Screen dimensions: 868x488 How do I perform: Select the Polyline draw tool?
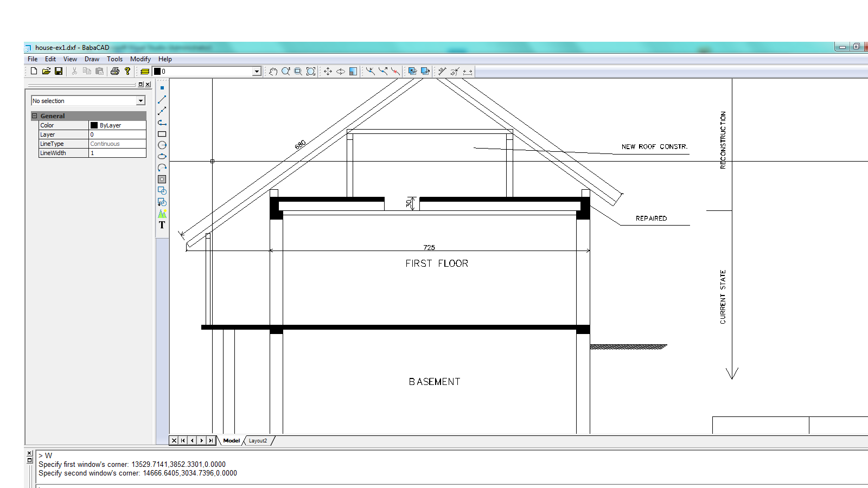coord(162,123)
